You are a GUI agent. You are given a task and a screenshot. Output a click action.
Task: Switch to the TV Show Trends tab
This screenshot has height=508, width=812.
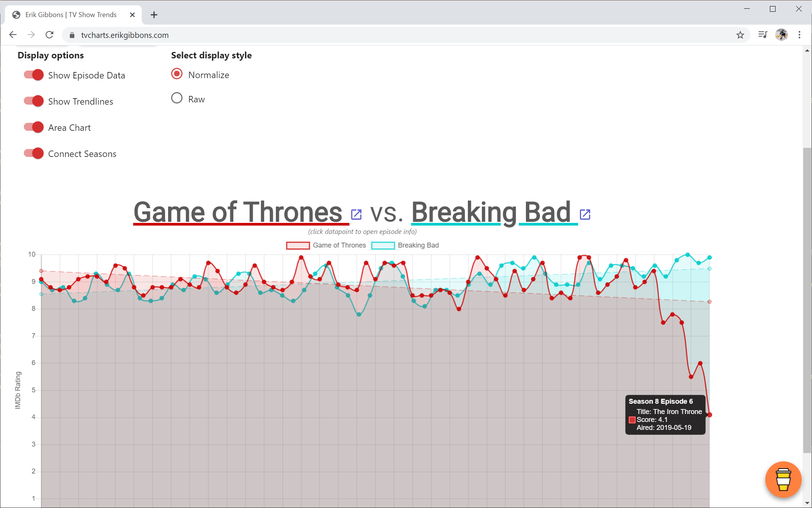point(70,14)
